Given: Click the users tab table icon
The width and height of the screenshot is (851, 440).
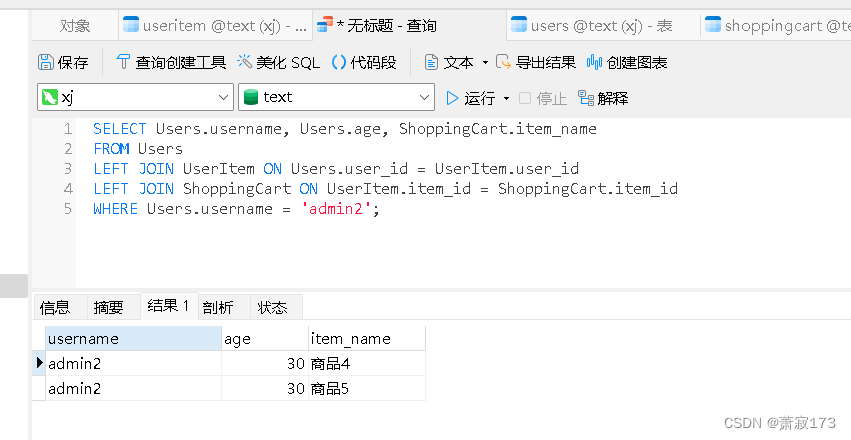Looking at the screenshot, I should (x=519, y=24).
